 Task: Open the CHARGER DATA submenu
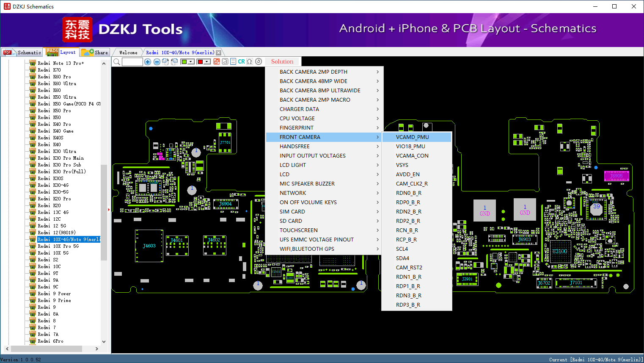pos(325,109)
